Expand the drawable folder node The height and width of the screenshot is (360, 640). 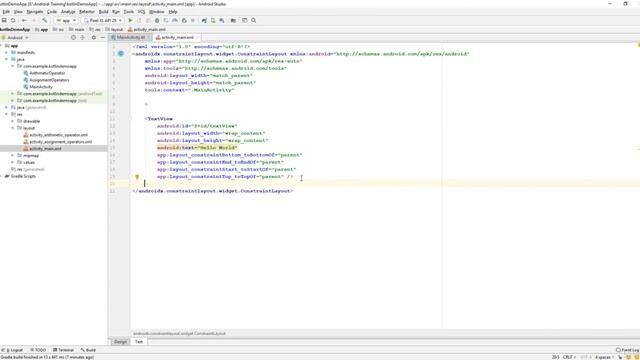13,121
